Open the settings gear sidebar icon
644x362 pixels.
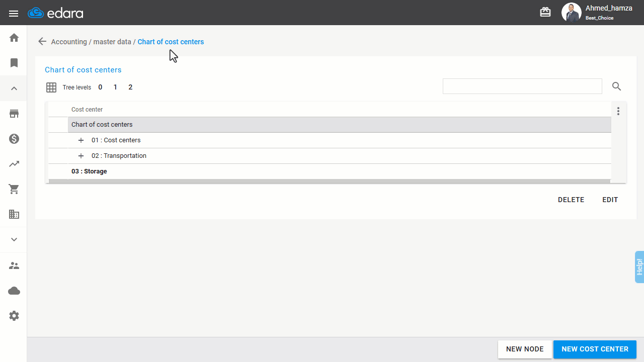[14, 316]
